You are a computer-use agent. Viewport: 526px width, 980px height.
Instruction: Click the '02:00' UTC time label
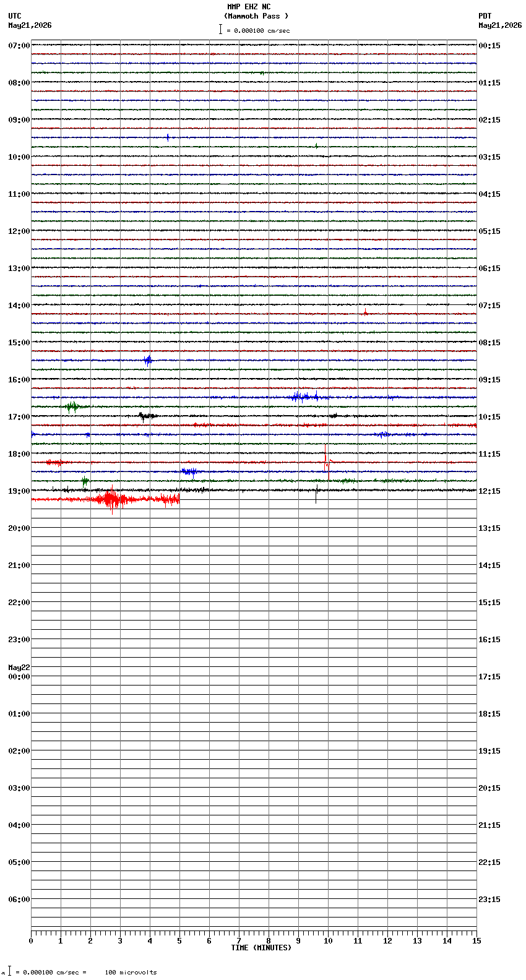point(19,751)
